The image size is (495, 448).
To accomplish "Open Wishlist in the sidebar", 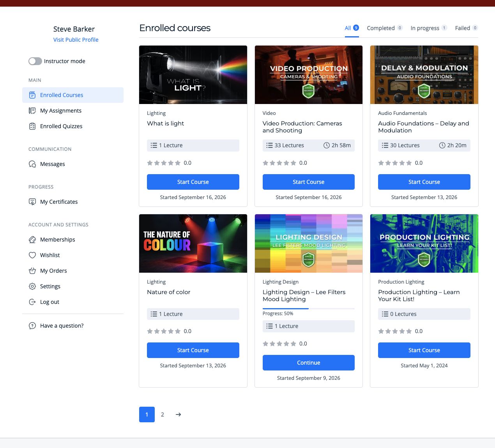I will point(73,255).
